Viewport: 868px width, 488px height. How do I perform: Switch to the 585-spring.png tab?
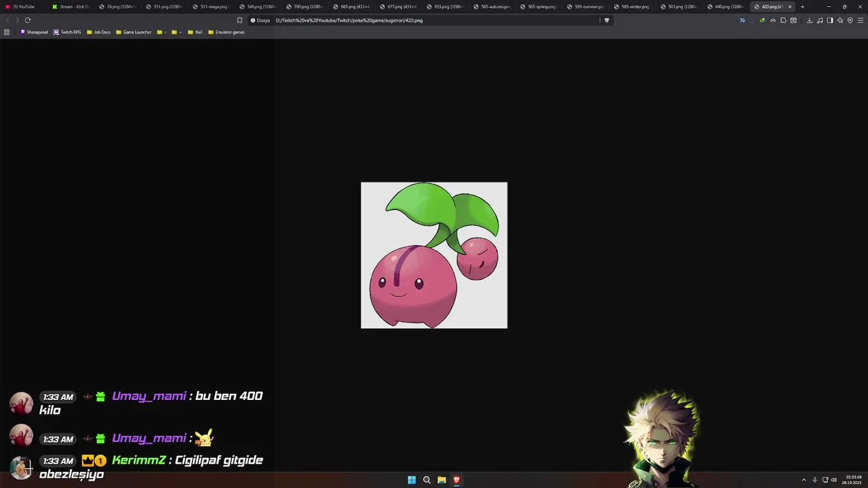click(538, 7)
